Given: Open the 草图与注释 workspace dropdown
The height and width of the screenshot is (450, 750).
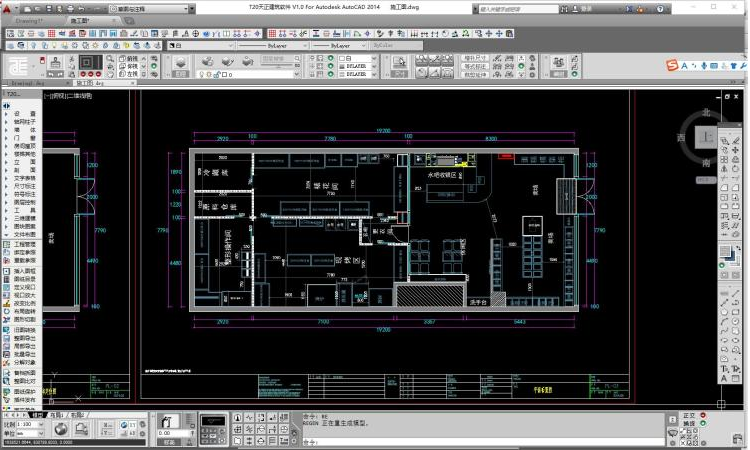Looking at the screenshot, I should click(149, 9).
